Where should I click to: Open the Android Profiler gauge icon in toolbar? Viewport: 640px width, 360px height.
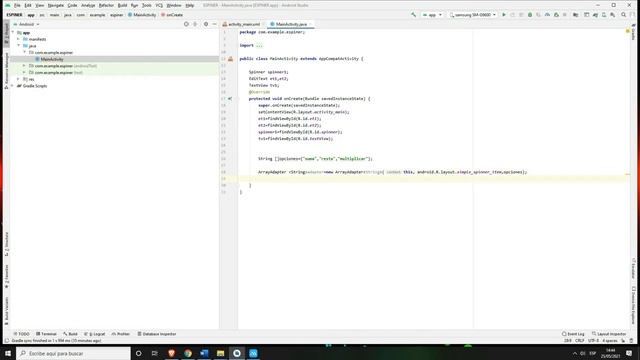click(547, 15)
